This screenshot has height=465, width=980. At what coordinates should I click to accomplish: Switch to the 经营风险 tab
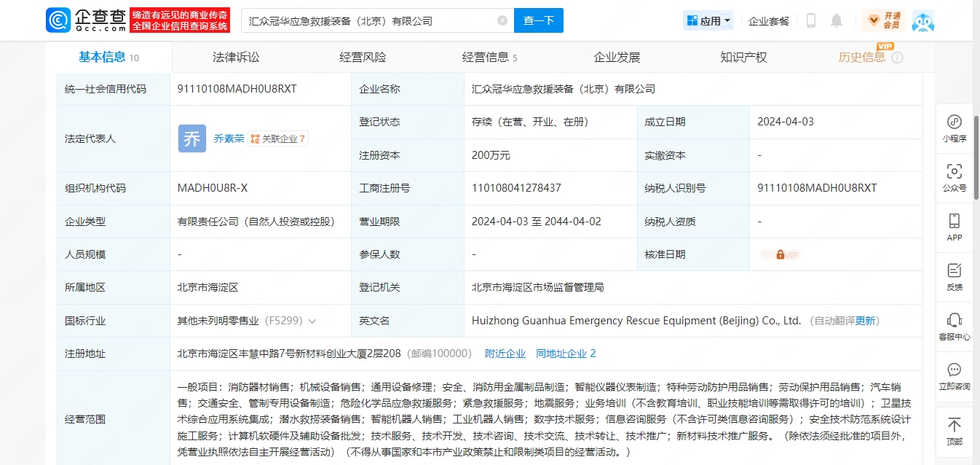pyautogui.click(x=363, y=58)
